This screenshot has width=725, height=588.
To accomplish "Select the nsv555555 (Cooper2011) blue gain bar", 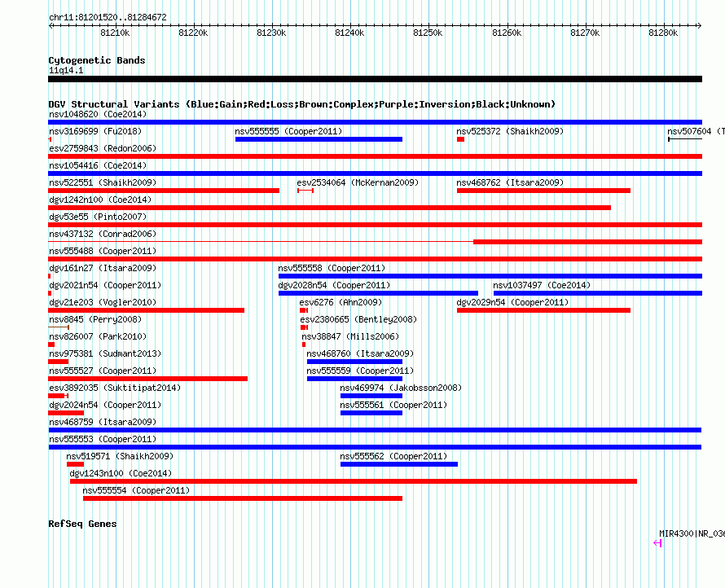I will (x=319, y=139).
